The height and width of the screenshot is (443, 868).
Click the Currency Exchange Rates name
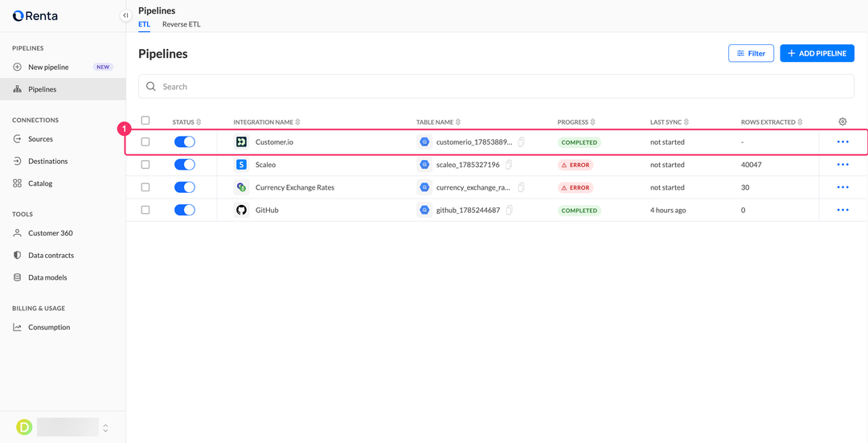(x=294, y=187)
